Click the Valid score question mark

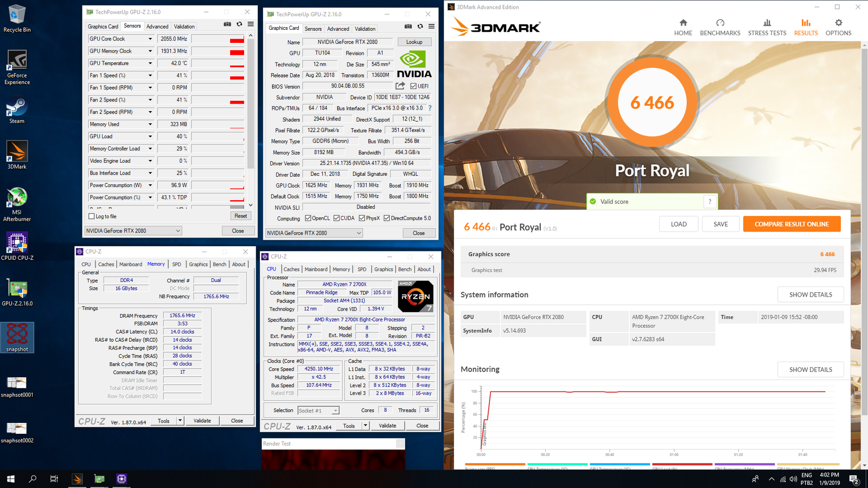(710, 202)
